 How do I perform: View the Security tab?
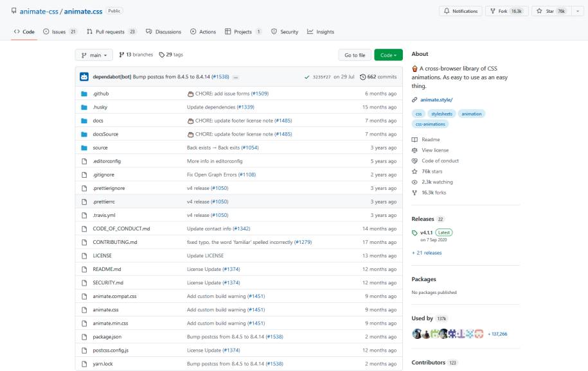(x=285, y=32)
